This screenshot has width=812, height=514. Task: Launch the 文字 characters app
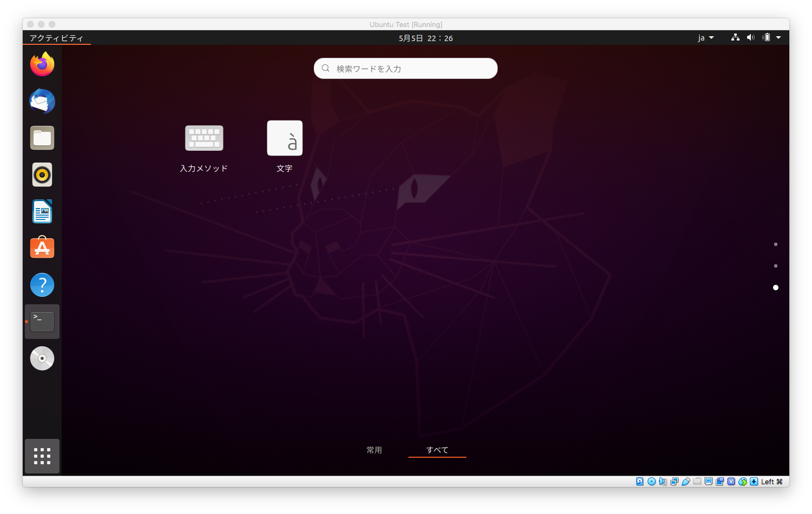[x=285, y=147]
